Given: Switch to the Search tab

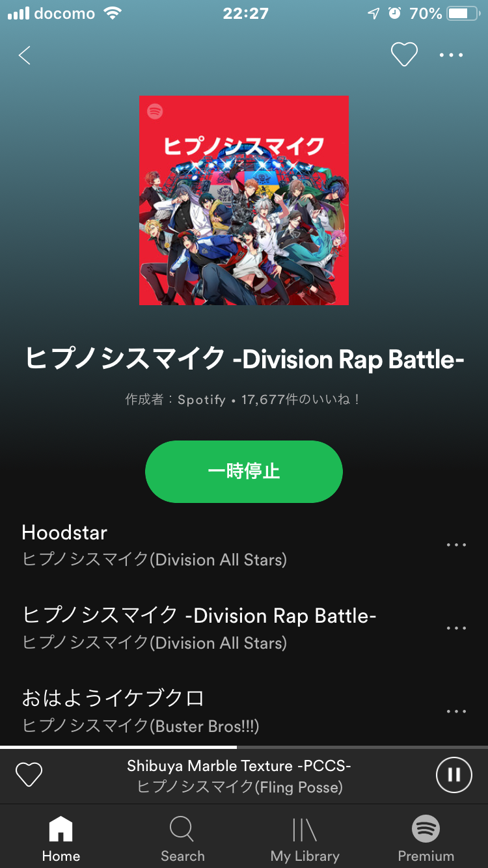Looking at the screenshot, I should tap(183, 839).
